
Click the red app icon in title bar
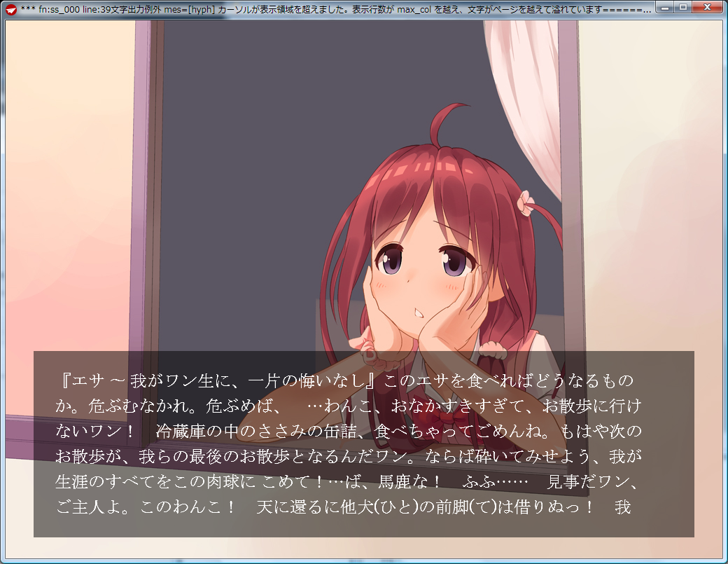pyautogui.click(x=10, y=9)
